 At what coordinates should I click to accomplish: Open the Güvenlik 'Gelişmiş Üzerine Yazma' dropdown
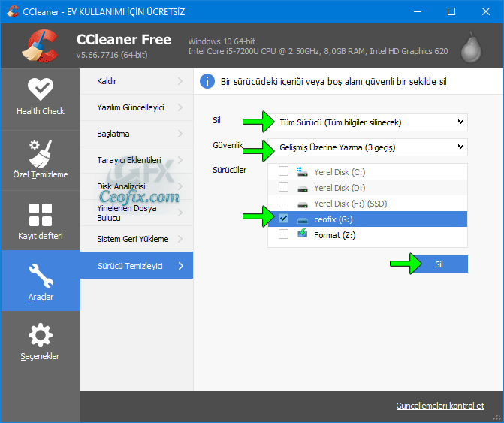(367, 147)
